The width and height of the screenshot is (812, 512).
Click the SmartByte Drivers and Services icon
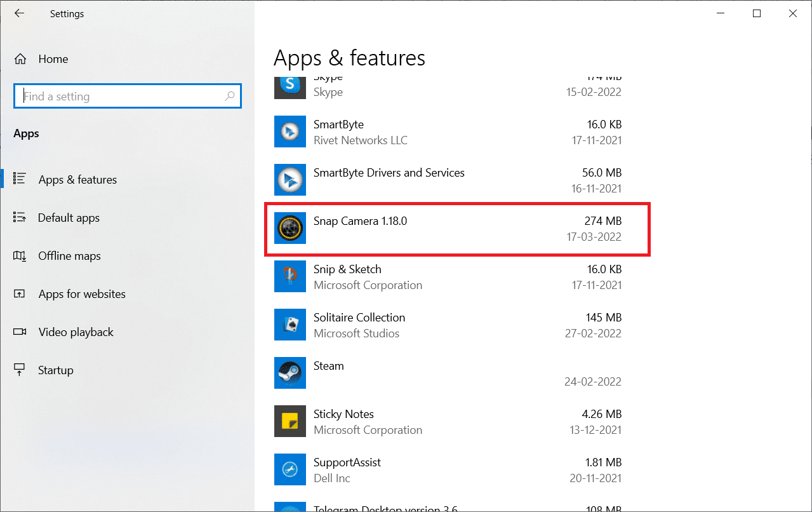(290, 180)
